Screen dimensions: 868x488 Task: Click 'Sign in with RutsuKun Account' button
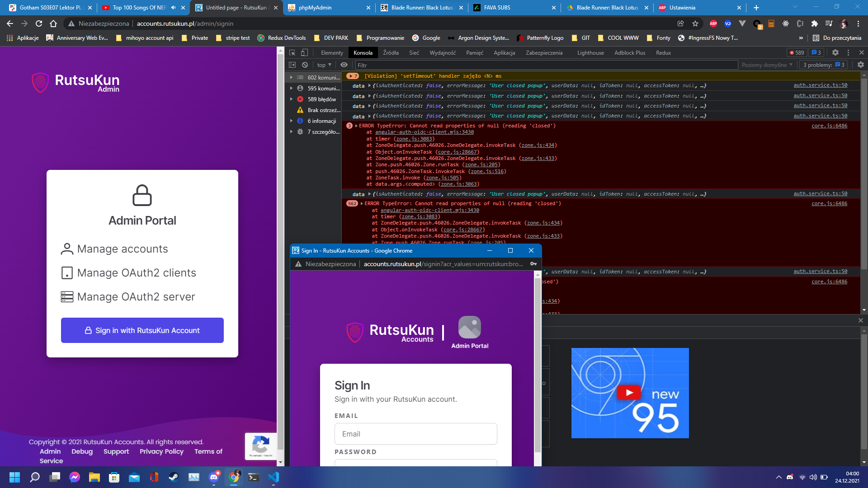[x=142, y=330]
